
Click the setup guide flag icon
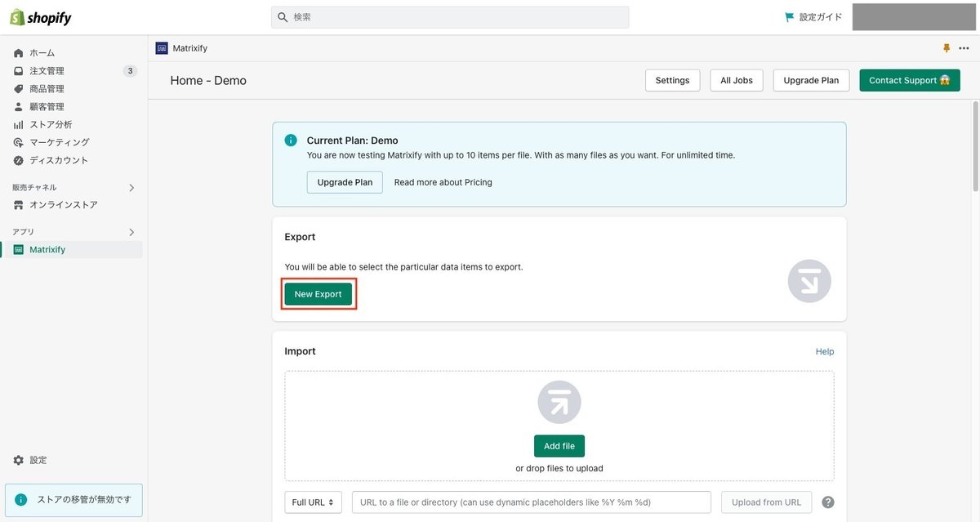(x=789, y=17)
